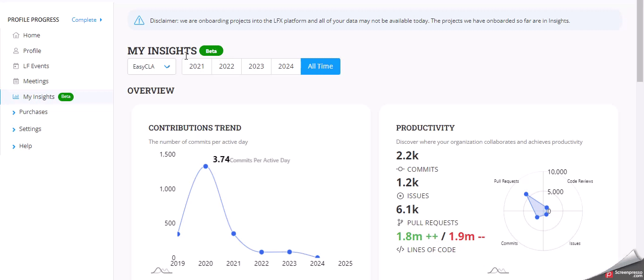Click the 2020 peak data point
The image size is (644, 280).
[205, 166]
